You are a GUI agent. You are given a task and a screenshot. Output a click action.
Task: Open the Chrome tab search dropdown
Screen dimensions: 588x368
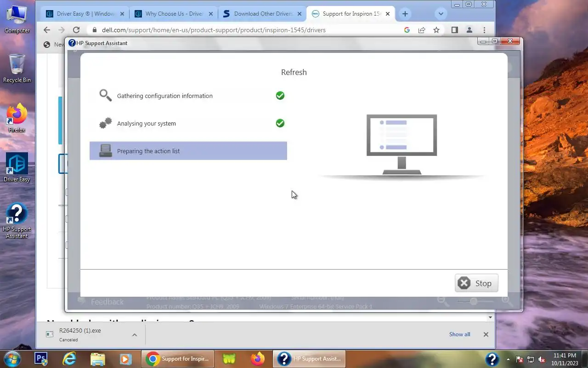tap(441, 14)
